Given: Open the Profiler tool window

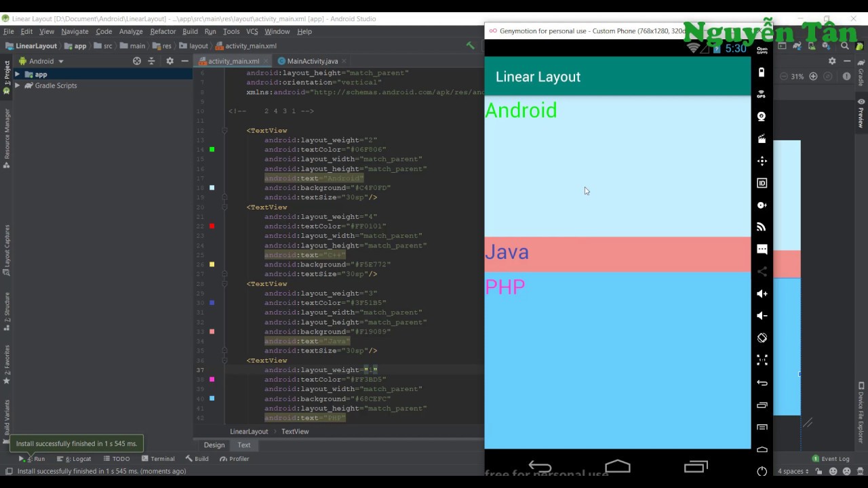Looking at the screenshot, I should (x=234, y=459).
